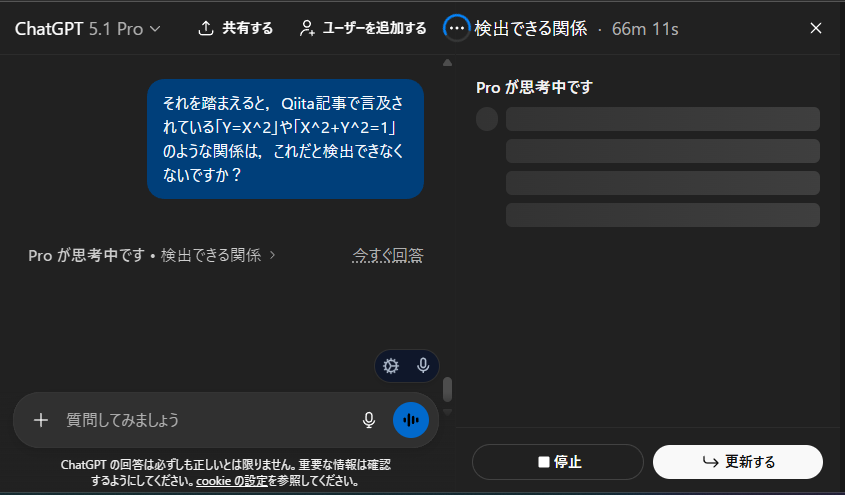Click plus attach icon in message box
The image size is (845, 495).
[41, 420]
